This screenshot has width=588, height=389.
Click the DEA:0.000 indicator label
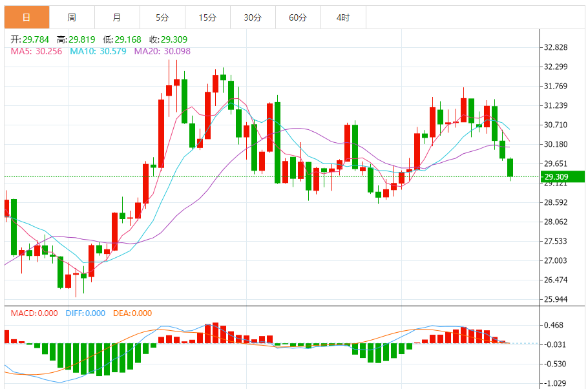tap(132, 313)
